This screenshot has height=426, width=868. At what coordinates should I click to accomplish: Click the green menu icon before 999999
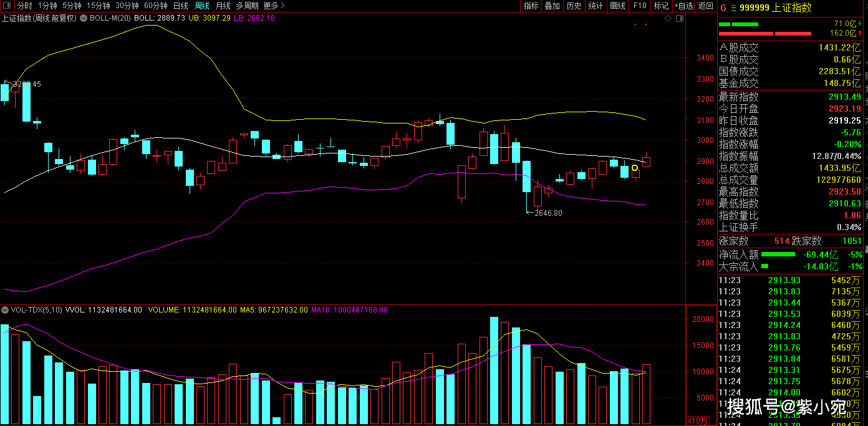click(733, 8)
